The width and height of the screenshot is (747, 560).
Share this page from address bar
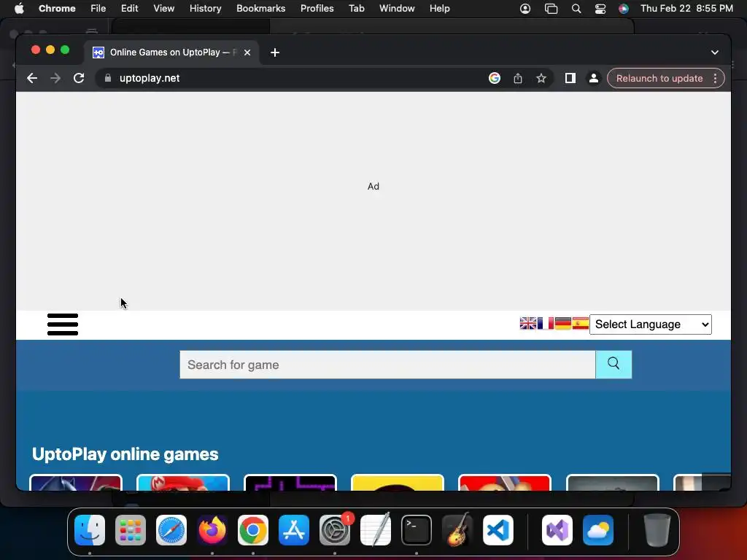(518, 78)
